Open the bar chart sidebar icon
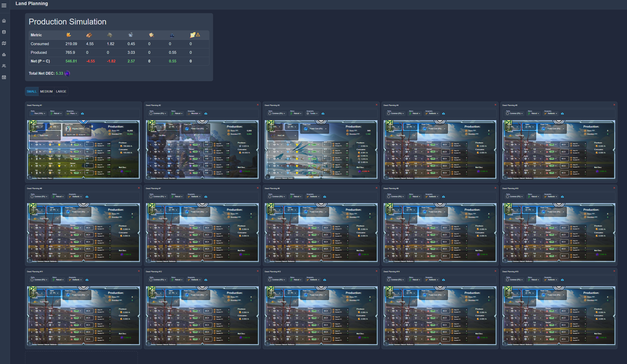This screenshot has height=364, width=627. click(x=4, y=55)
